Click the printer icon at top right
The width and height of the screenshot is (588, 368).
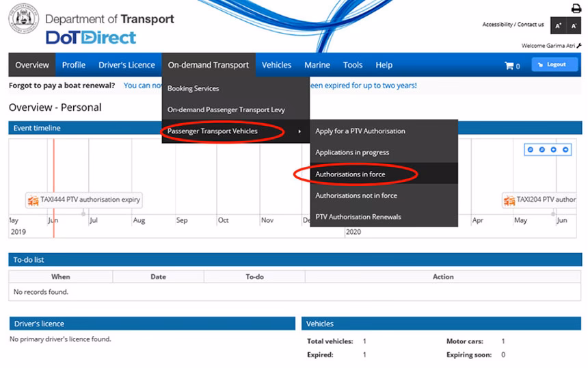click(x=576, y=8)
